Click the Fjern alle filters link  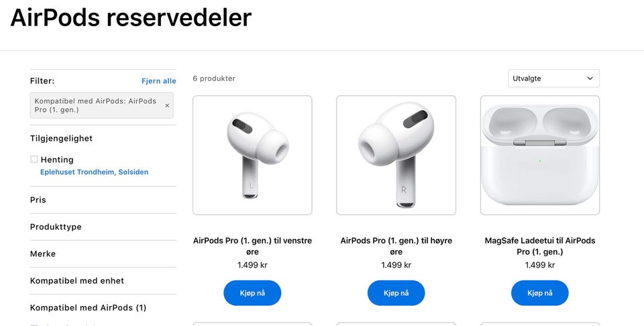pyautogui.click(x=159, y=81)
